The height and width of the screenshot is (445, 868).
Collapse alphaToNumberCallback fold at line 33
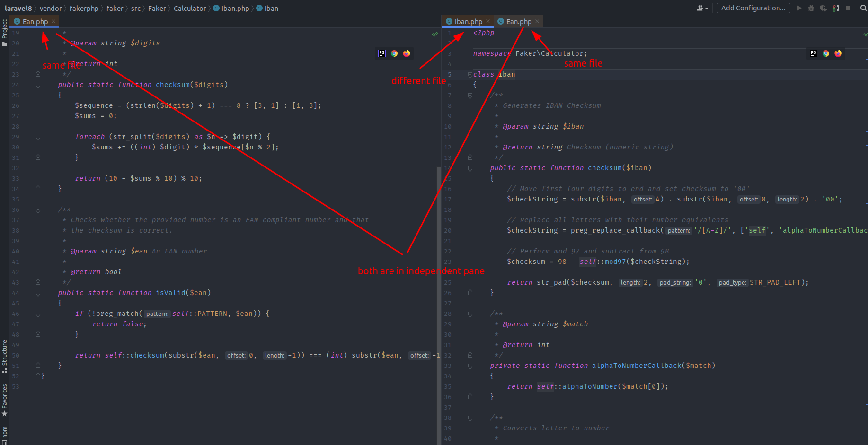point(470,366)
